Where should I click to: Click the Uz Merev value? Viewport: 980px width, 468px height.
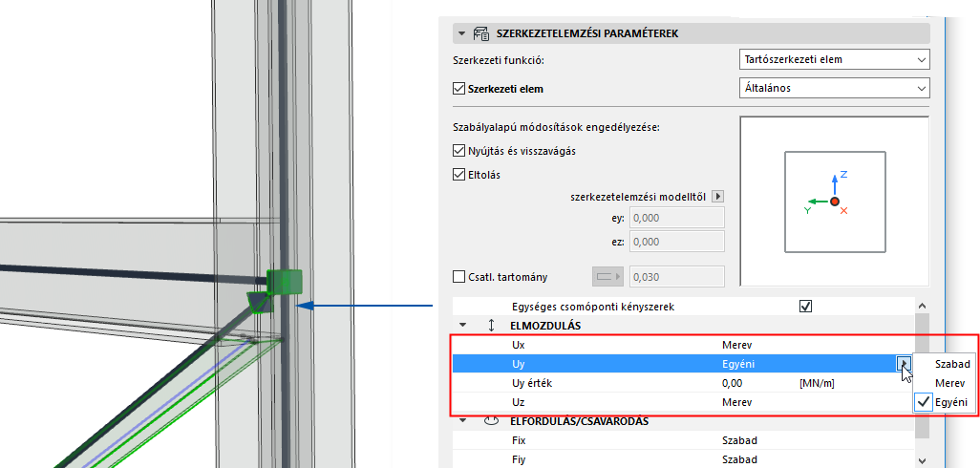[736, 402]
